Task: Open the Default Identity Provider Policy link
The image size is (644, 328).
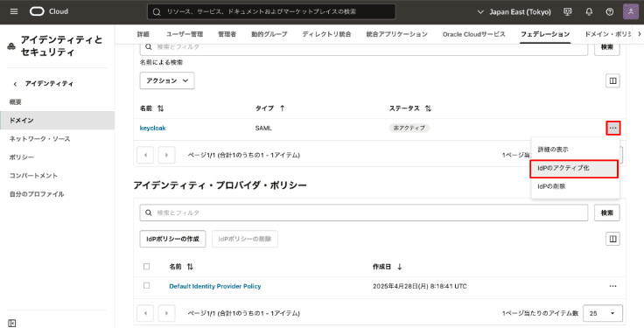Action: pyautogui.click(x=215, y=286)
